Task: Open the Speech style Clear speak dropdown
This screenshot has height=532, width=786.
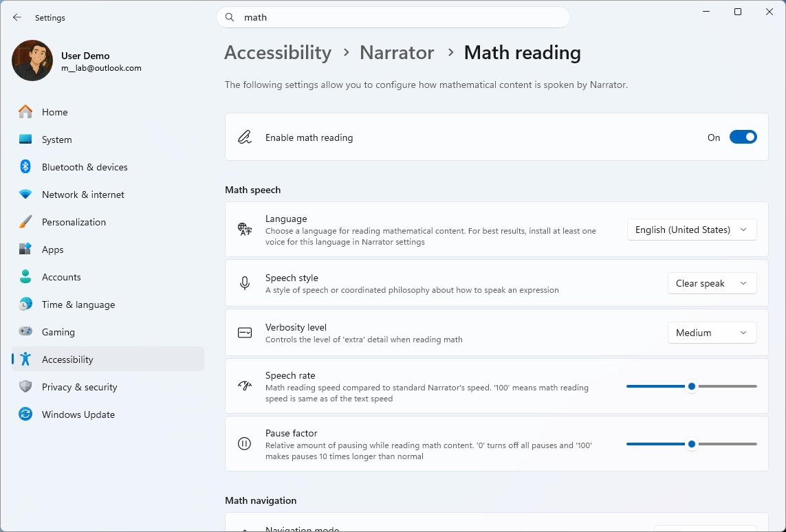Action: pos(712,284)
